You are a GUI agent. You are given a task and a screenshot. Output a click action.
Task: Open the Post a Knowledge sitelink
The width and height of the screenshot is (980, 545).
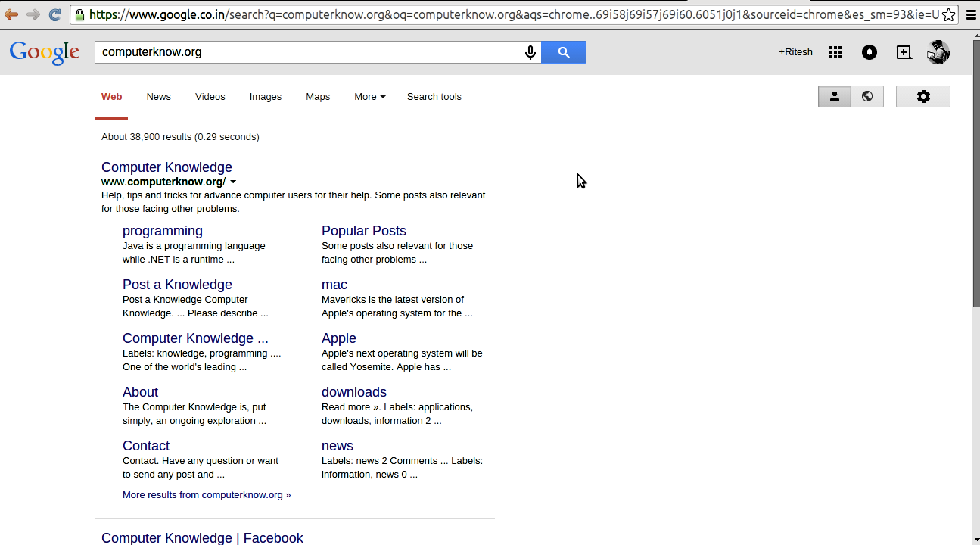click(177, 285)
